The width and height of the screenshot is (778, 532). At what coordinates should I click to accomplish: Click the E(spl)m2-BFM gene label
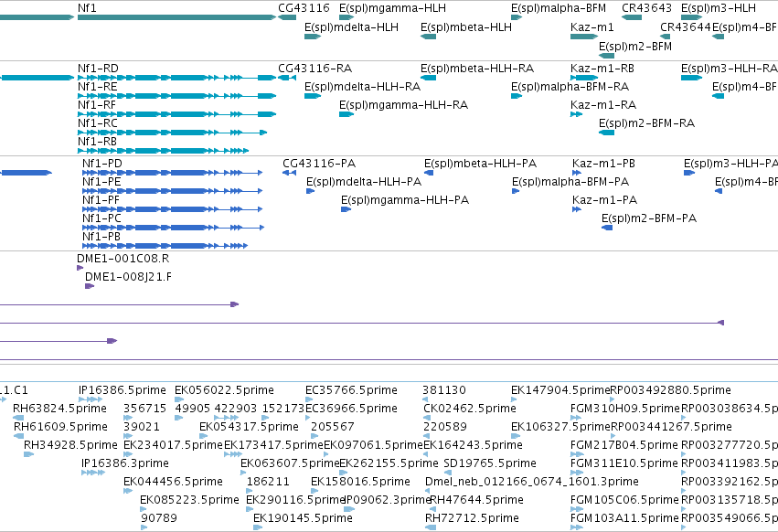(635, 47)
